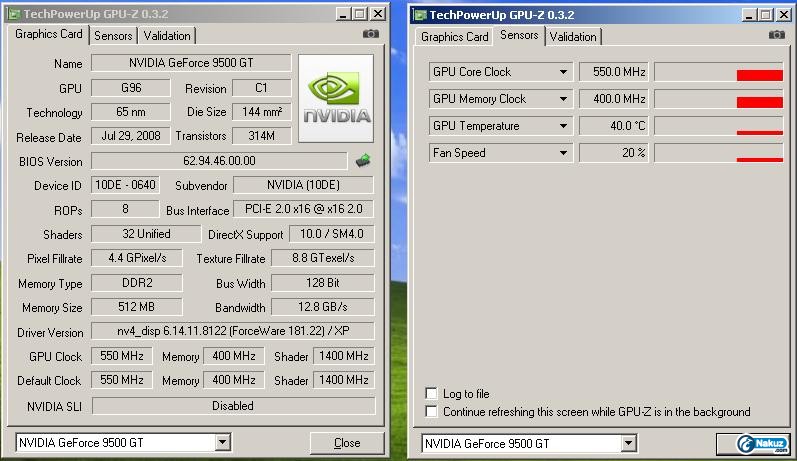This screenshot has height=461, width=797.
Task: Click the Memory Type field DDR2
Action: (x=137, y=283)
